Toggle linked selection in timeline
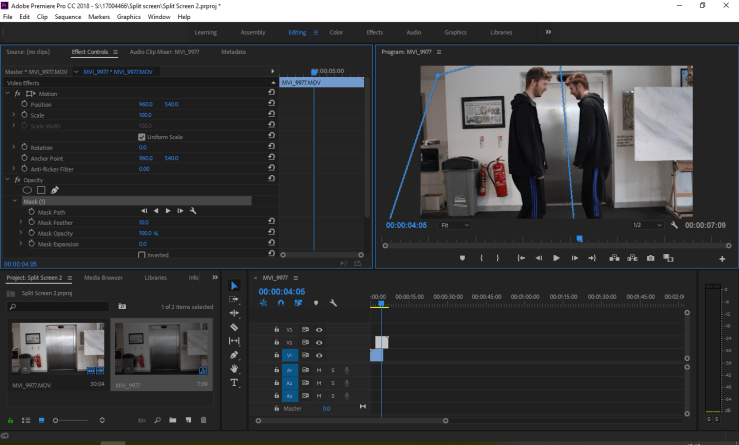Image resolution: width=739 pixels, height=445 pixels. pos(298,303)
